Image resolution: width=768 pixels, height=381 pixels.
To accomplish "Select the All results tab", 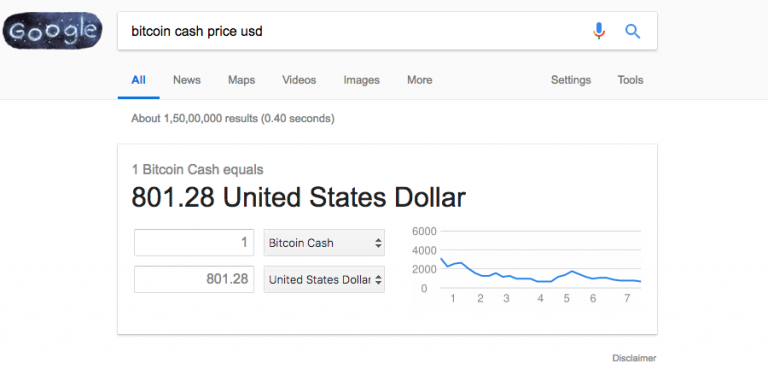I will point(139,80).
